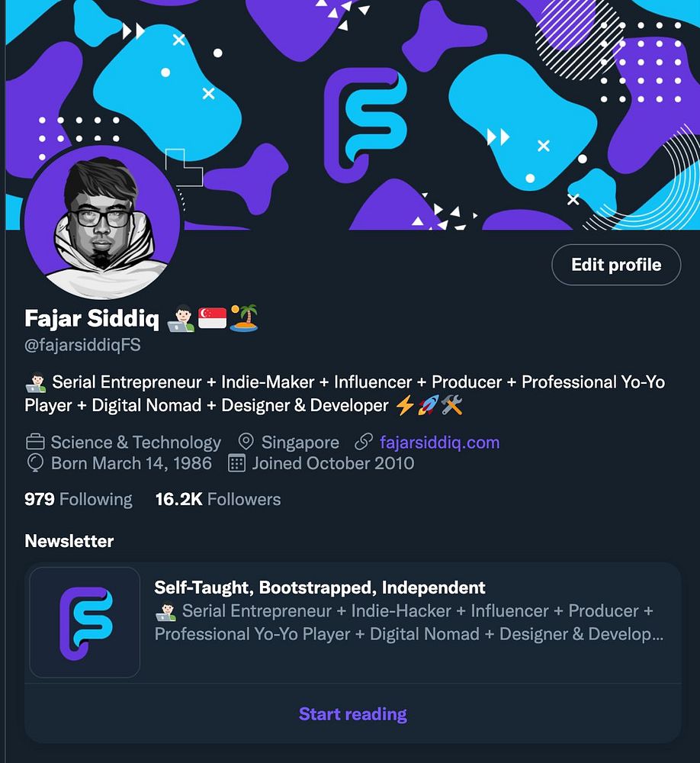The image size is (700, 763).
Task: Click the Science & Technology category label
Action: (136, 443)
